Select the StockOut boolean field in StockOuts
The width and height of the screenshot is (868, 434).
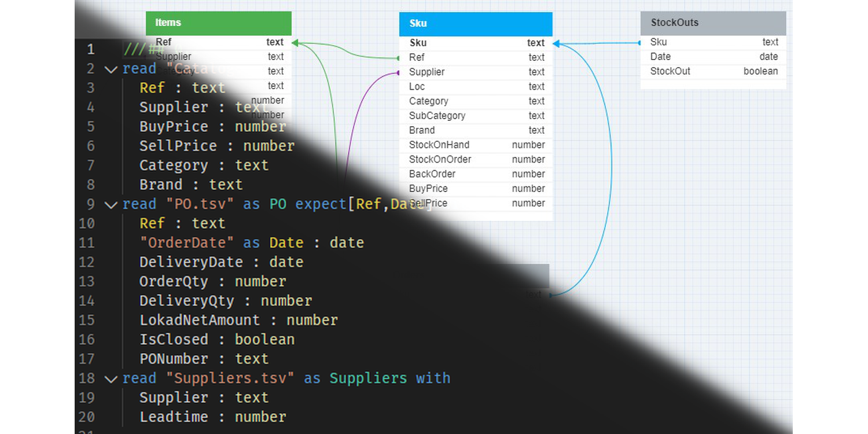point(712,71)
